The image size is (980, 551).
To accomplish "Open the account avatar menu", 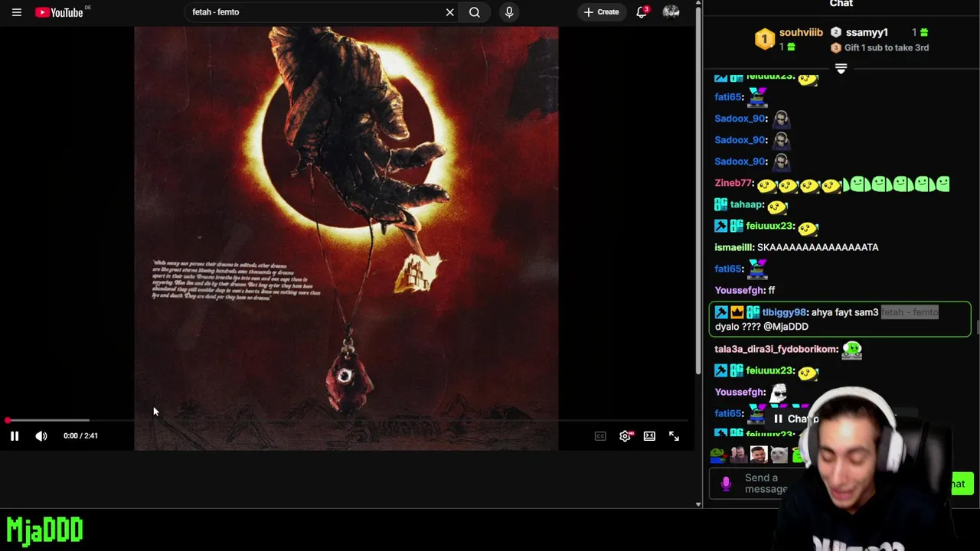I will (x=671, y=12).
